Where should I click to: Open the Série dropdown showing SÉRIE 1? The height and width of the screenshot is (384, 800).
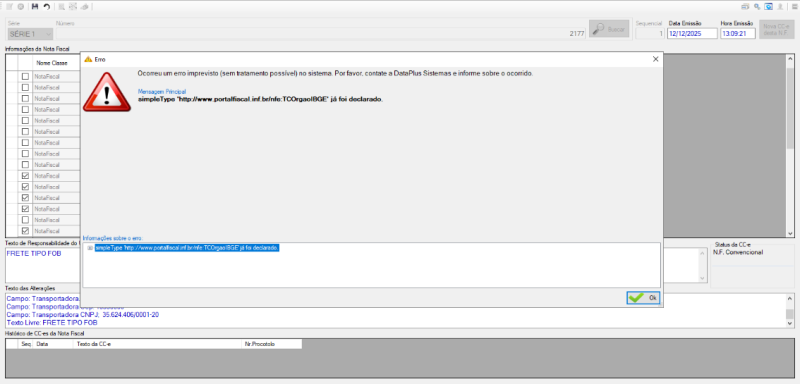30,34
